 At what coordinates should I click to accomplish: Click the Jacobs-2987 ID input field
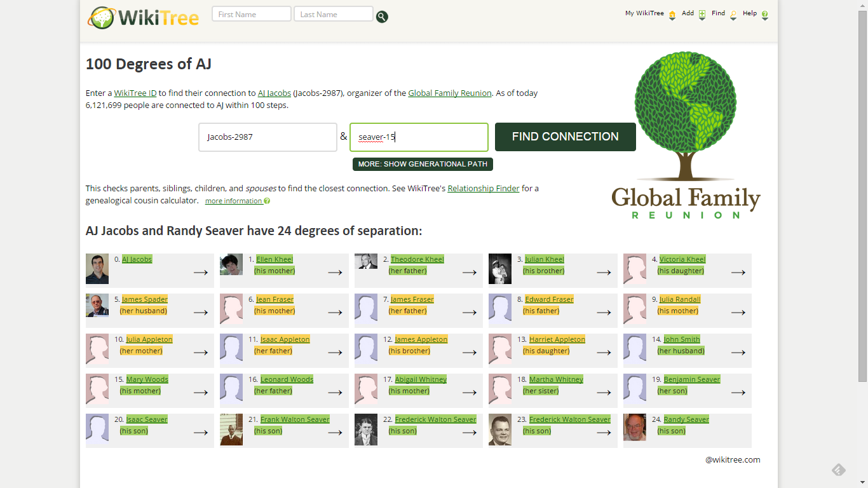(x=268, y=137)
